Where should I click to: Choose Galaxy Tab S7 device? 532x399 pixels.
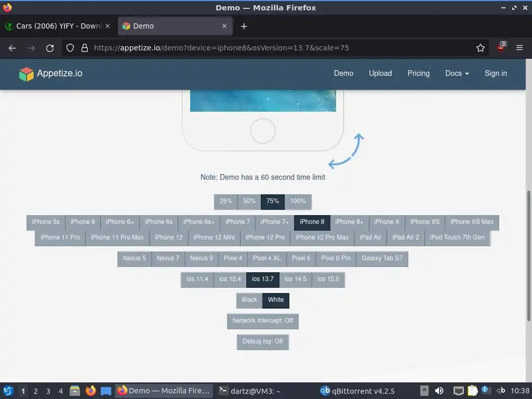(x=382, y=259)
